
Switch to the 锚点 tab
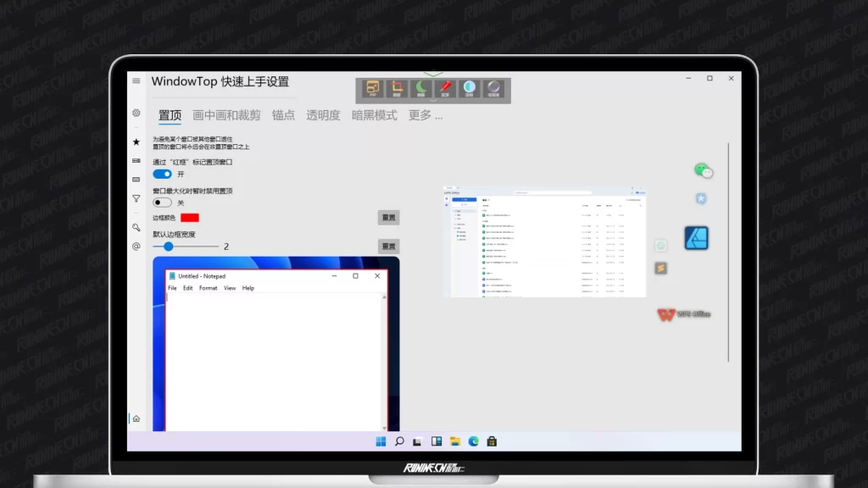click(283, 115)
